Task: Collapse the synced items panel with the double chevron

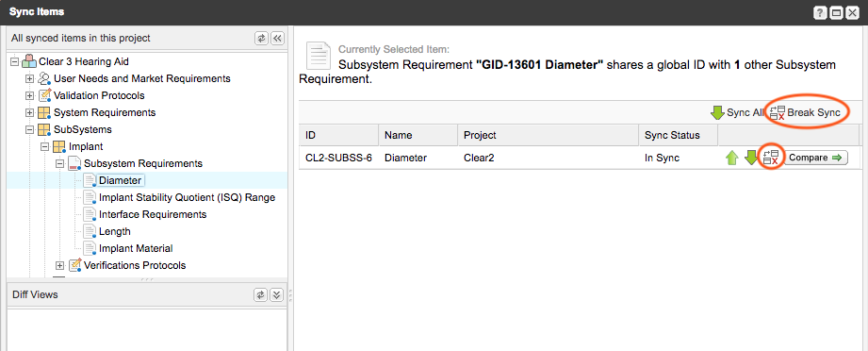Action: 277,39
